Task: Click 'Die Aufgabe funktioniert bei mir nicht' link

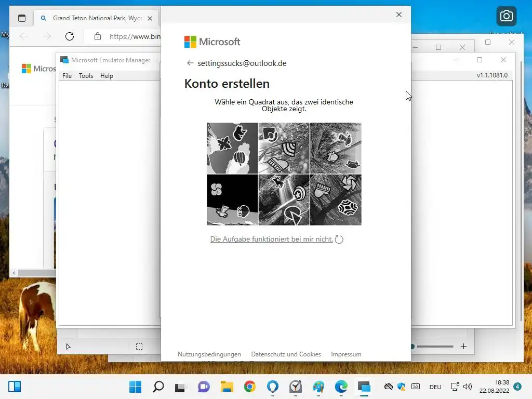Action: tap(271, 239)
